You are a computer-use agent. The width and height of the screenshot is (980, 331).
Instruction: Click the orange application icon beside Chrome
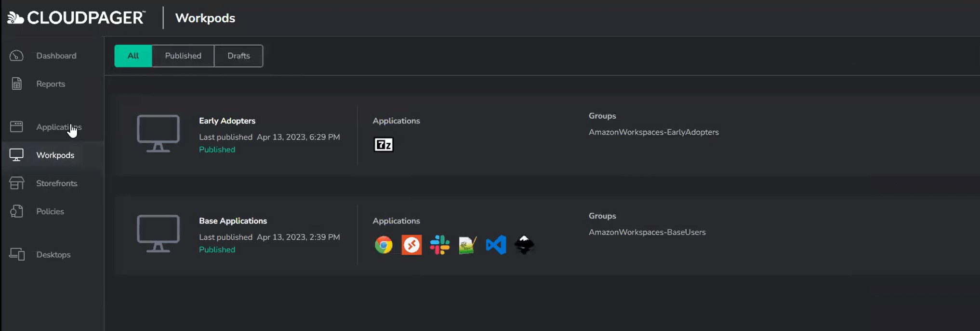pyautogui.click(x=411, y=245)
